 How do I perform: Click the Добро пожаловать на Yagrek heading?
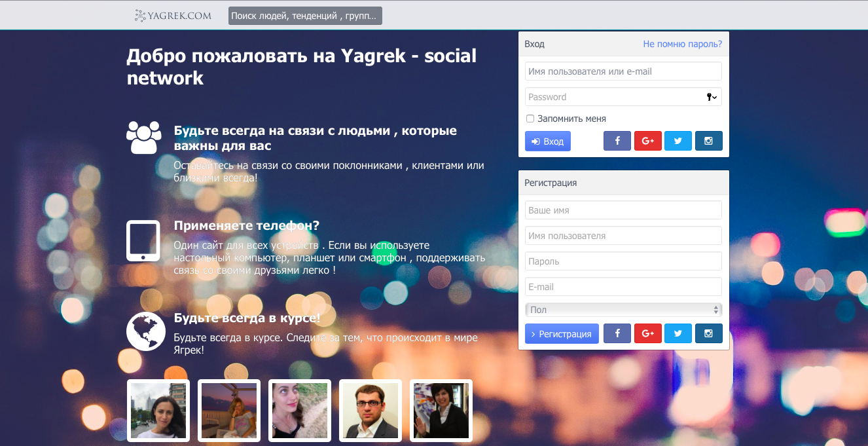302,67
